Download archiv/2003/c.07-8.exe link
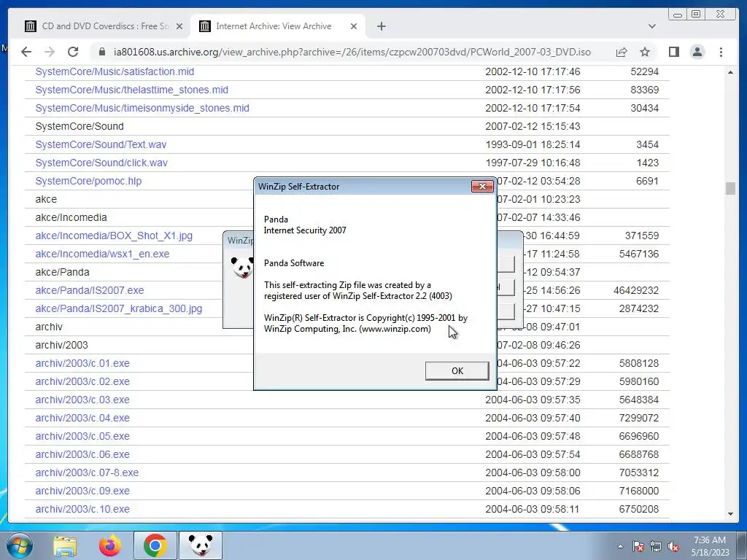Viewport: 747px width, 560px height. pos(87,472)
